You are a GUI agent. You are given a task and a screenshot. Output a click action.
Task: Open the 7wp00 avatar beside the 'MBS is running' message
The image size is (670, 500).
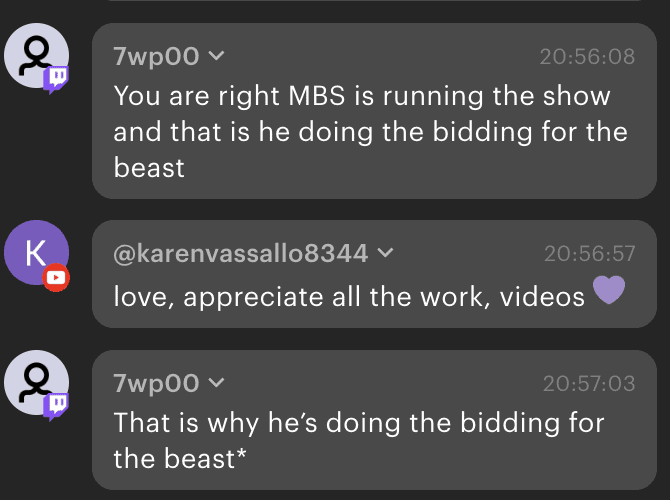click(36, 56)
